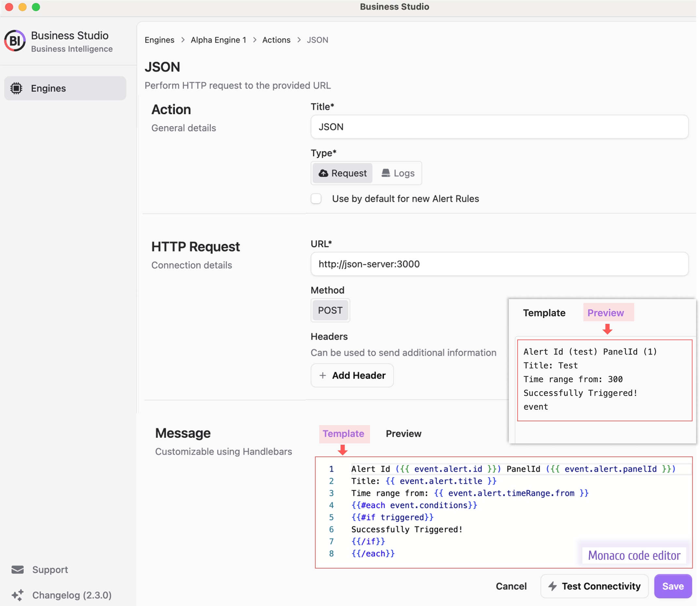Go to Engines breadcrumb

(160, 40)
